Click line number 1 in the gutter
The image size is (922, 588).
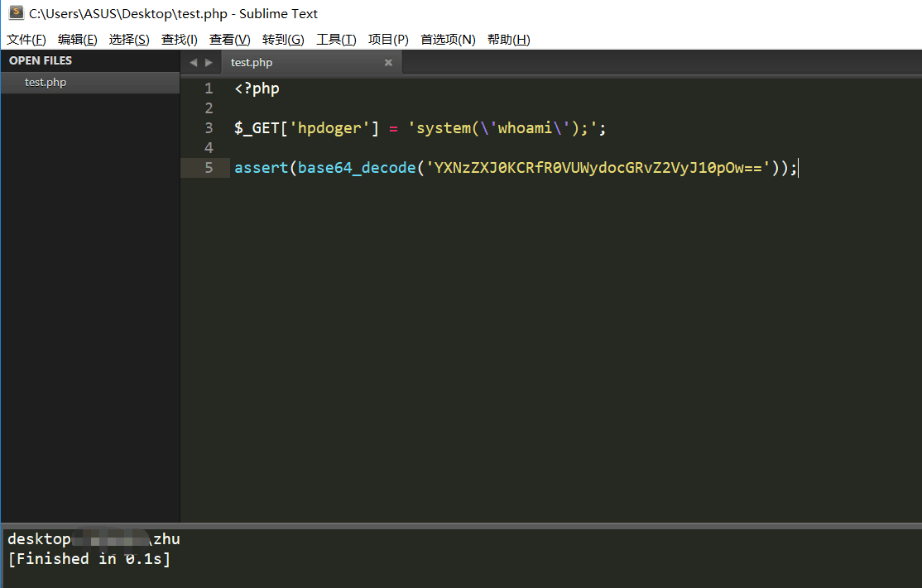click(209, 88)
